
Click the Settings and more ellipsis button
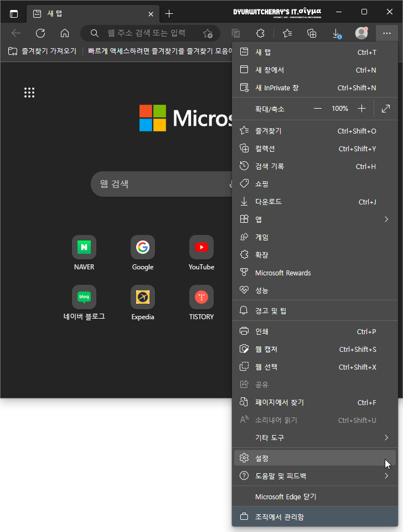click(x=387, y=33)
